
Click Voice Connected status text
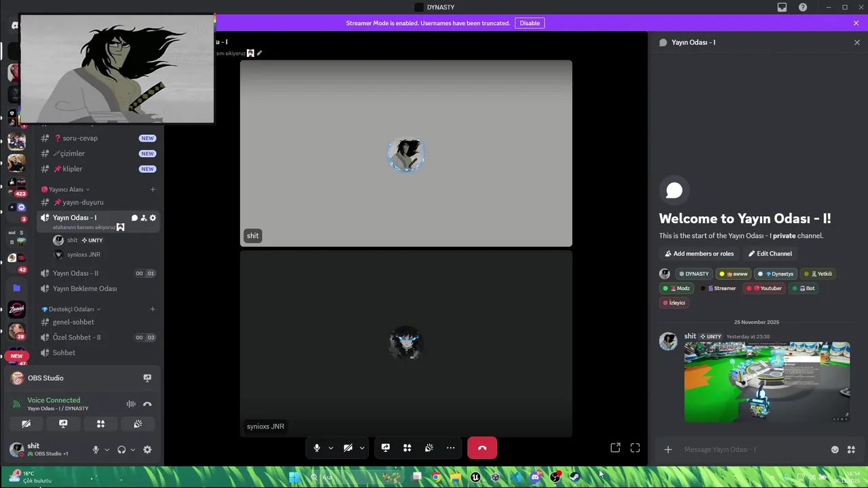(54, 400)
